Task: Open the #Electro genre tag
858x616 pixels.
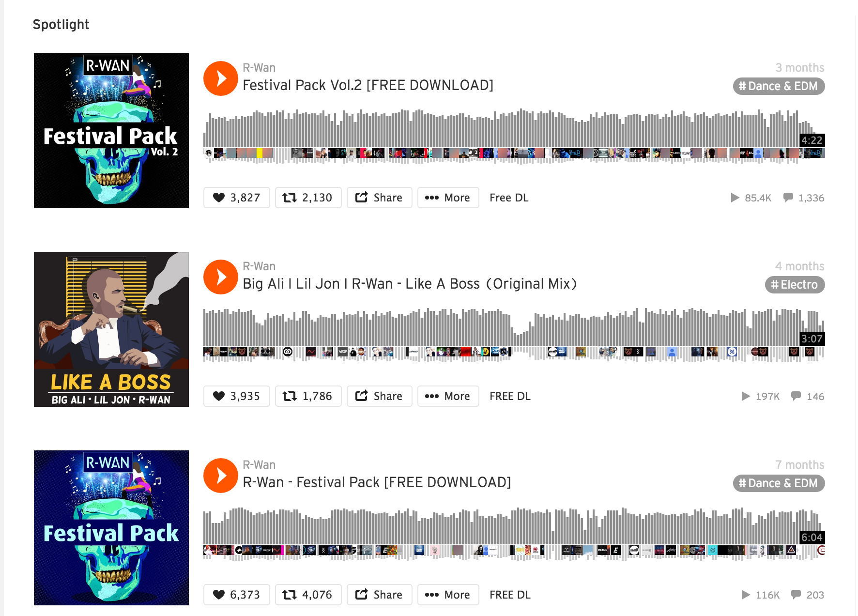Action: (795, 285)
